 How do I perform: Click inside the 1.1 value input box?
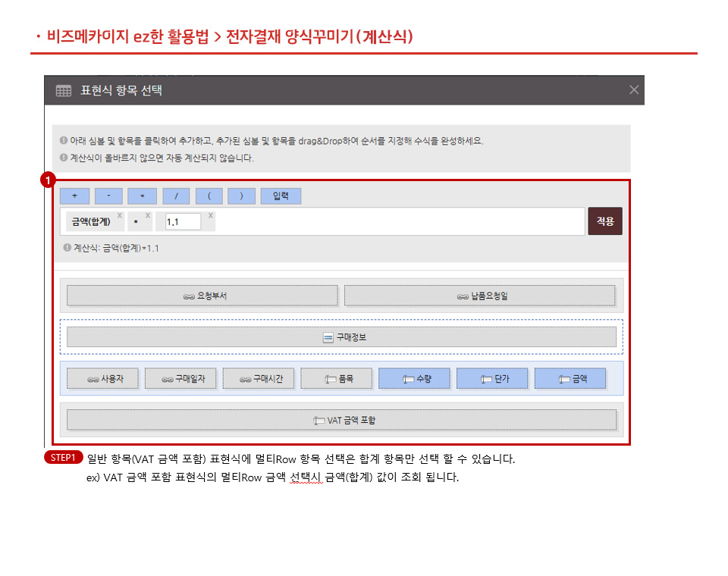coord(184,221)
